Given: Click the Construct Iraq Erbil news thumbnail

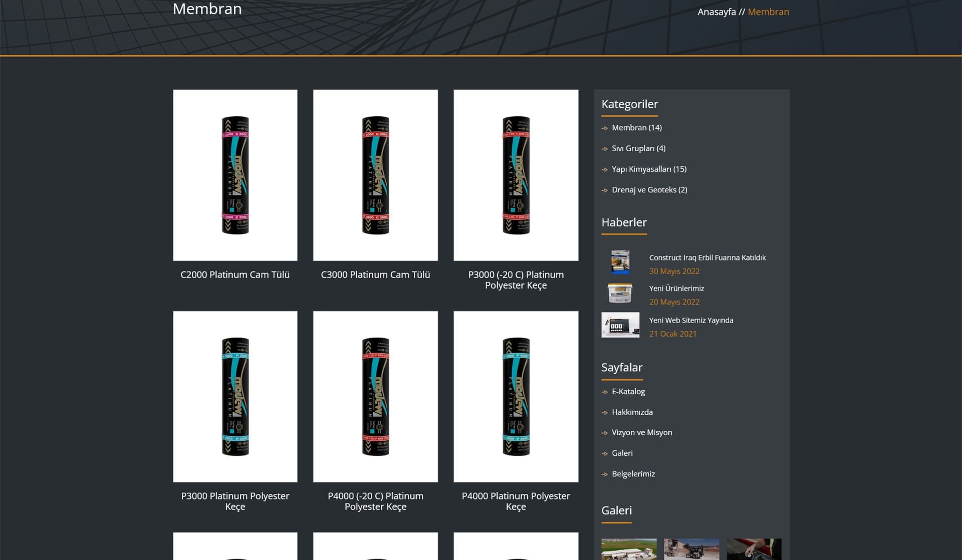Looking at the screenshot, I should 620,261.
